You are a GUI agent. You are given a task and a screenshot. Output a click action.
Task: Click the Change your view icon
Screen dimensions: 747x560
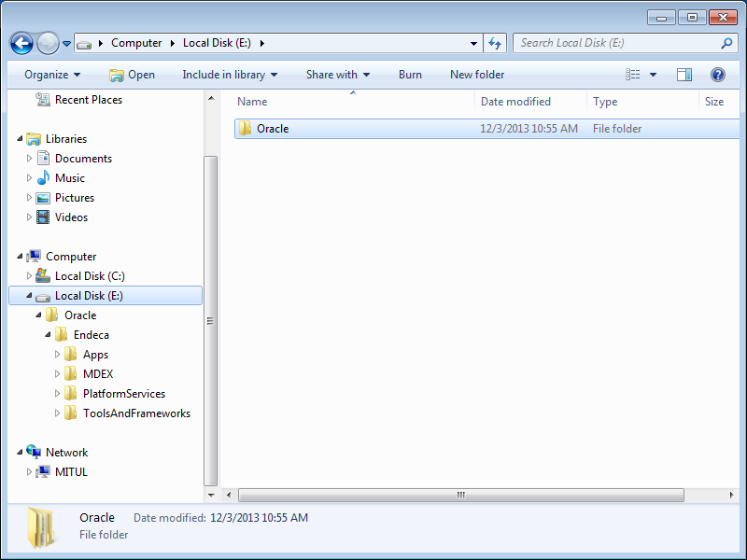(x=633, y=75)
